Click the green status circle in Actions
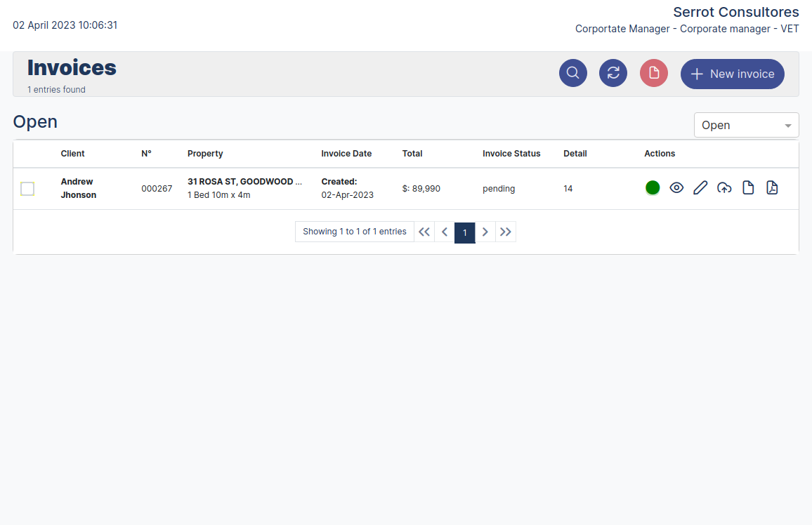Screen dimensions: 812x525 [653, 187]
